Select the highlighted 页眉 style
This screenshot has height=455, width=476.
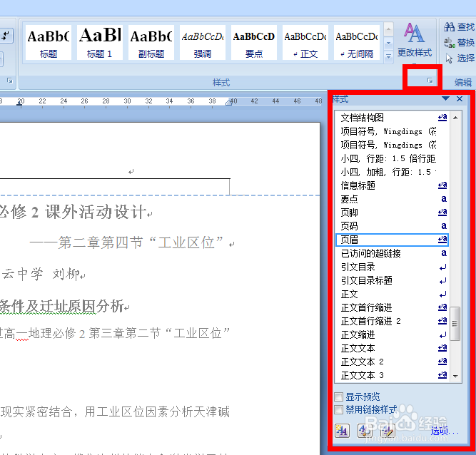392,240
